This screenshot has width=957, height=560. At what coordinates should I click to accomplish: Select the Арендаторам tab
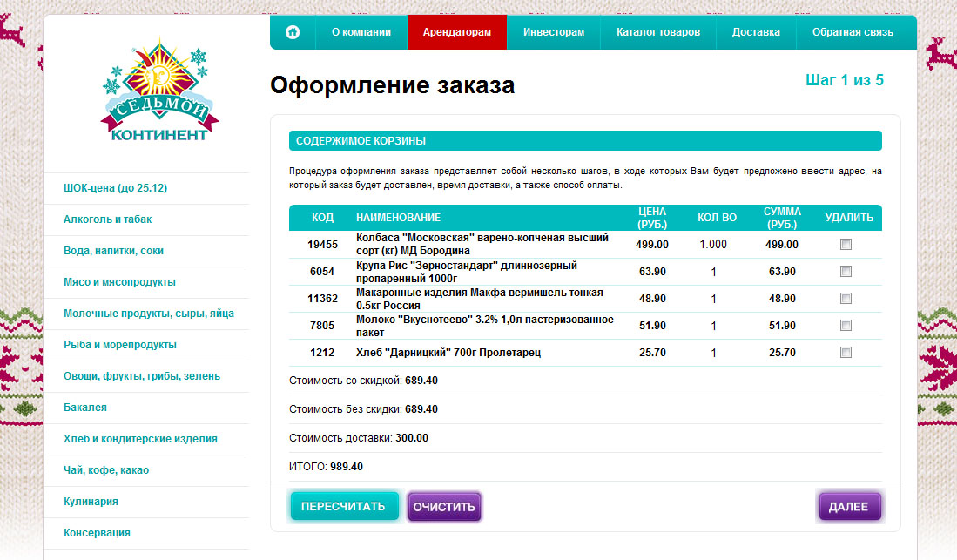[x=456, y=31]
